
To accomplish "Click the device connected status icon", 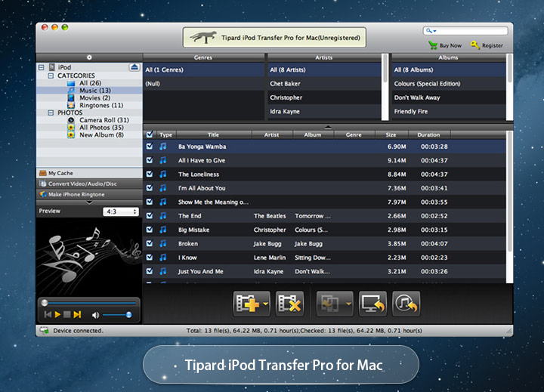I will pyautogui.click(x=44, y=331).
